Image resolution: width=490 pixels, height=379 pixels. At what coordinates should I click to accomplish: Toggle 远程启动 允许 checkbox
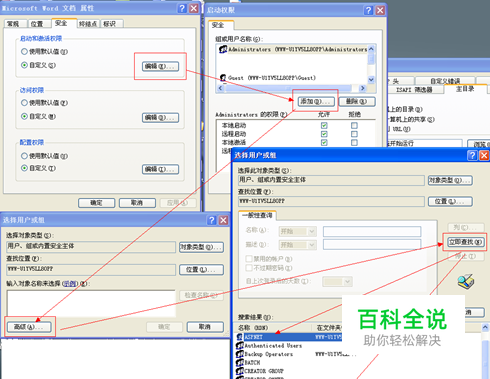tap(324, 134)
